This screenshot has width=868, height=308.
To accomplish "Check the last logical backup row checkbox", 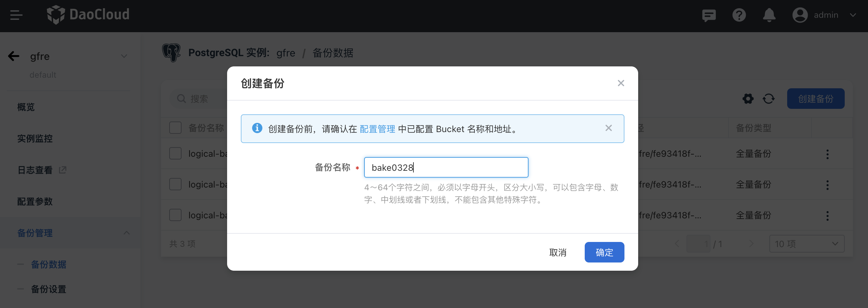I will [x=175, y=215].
